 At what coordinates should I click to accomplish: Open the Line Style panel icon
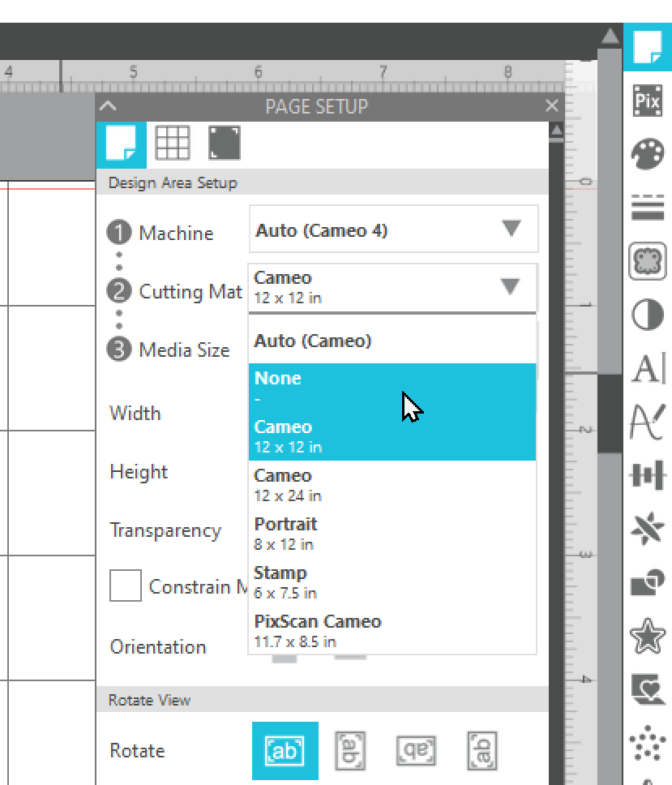(x=648, y=208)
